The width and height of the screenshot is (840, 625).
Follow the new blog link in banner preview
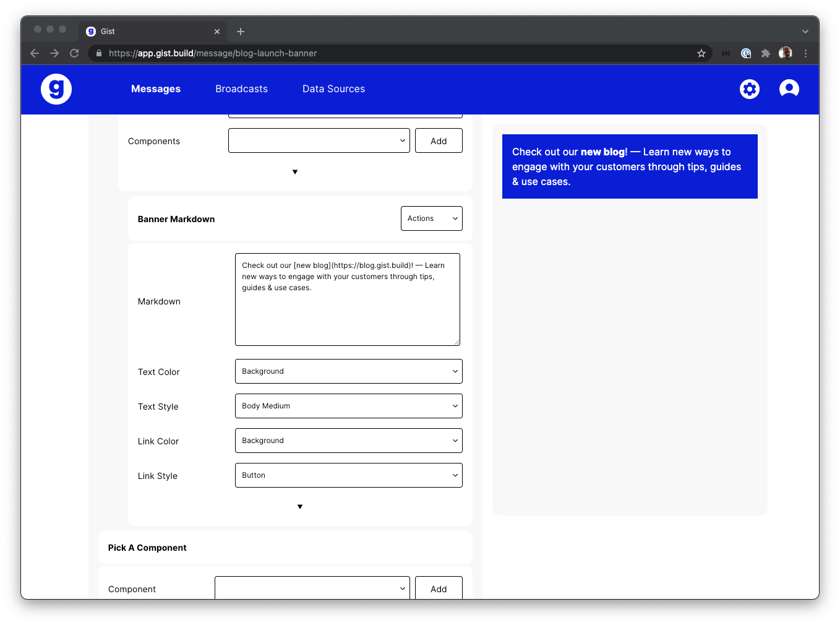click(602, 152)
